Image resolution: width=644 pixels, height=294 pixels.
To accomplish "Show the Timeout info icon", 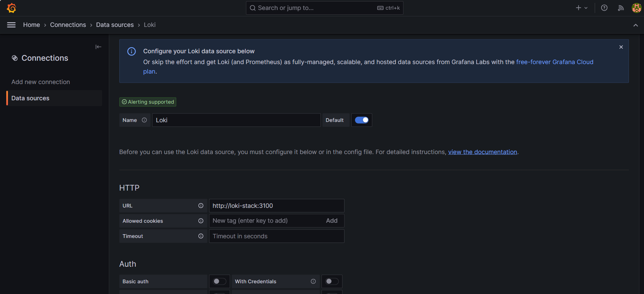I will tap(201, 236).
